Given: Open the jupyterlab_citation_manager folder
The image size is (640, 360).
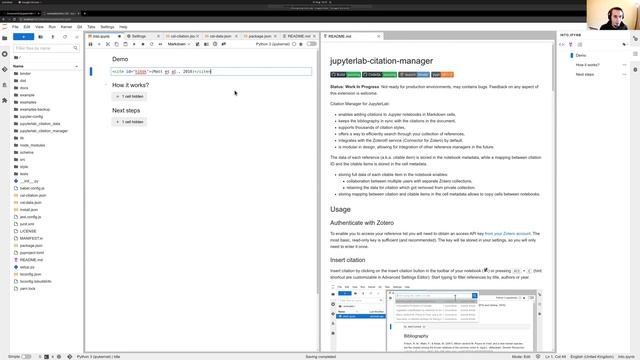Looking at the screenshot, I should pyautogui.click(x=44, y=131).
